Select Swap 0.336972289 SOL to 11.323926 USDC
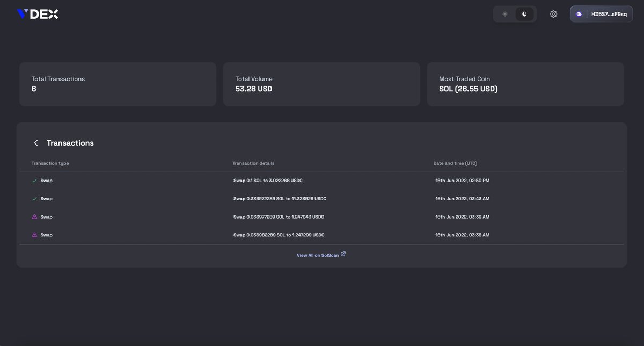The width and height of the screenshot is (644, 346). pyautogui.click(x=280, y=199)
